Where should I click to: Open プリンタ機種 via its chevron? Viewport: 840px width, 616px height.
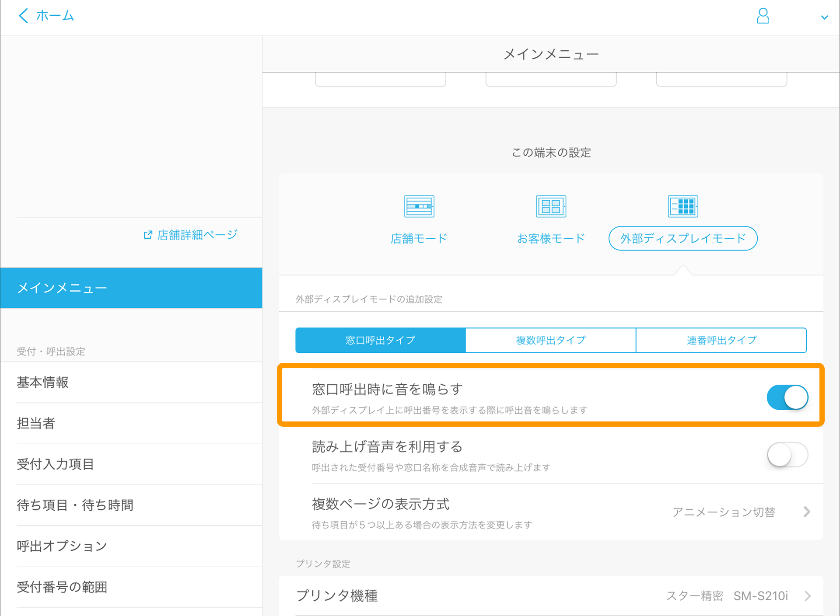tap(808, 596)
